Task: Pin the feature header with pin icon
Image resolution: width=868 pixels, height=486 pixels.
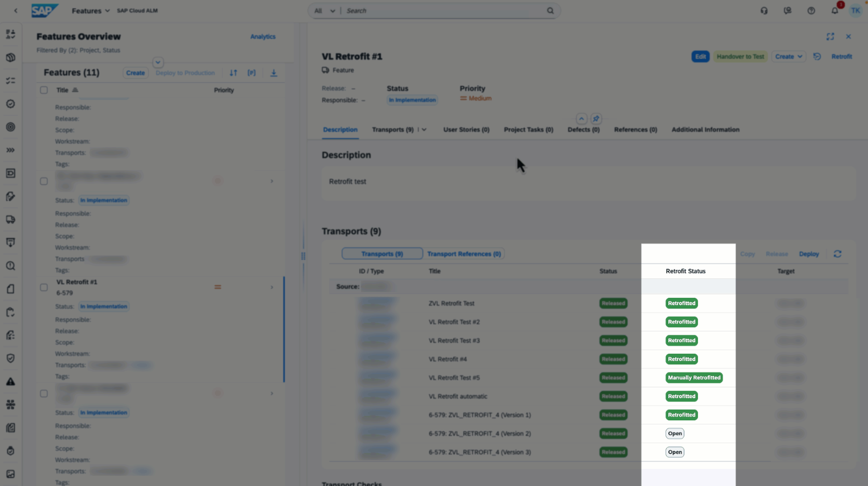Action: tap(596, 119)
